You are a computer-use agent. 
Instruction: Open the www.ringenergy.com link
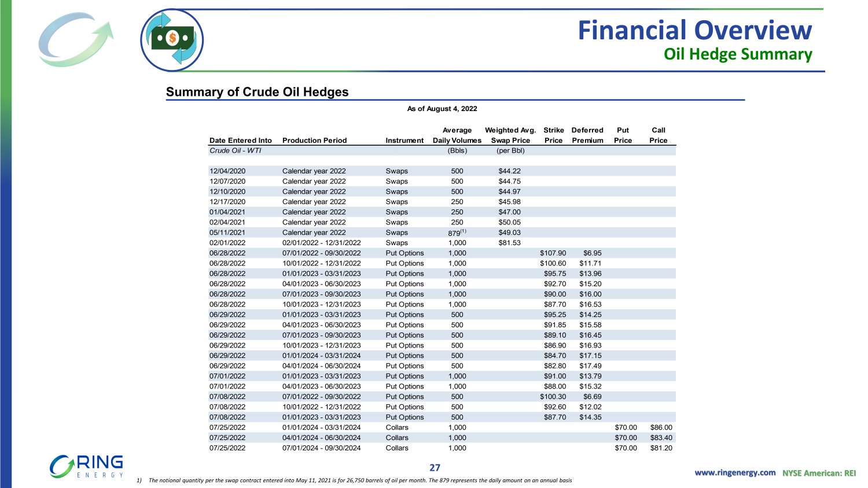pyautogui.click(x=735, y=473)
